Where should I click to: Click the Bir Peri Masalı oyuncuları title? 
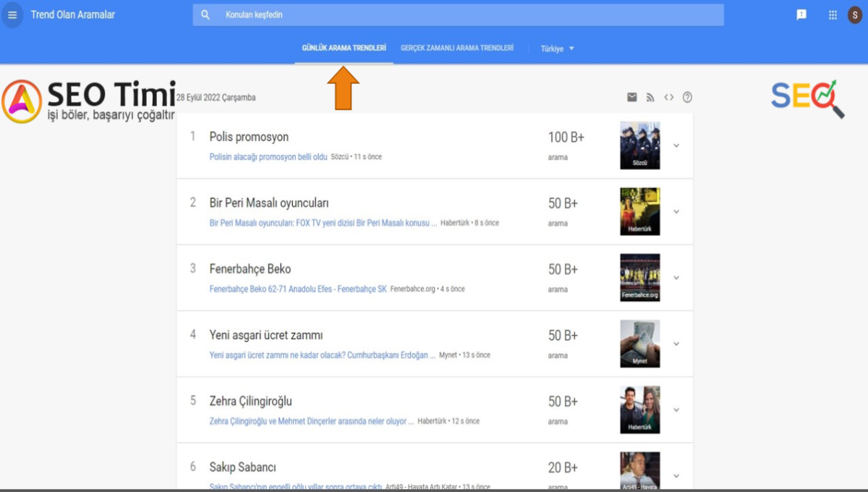269,203
